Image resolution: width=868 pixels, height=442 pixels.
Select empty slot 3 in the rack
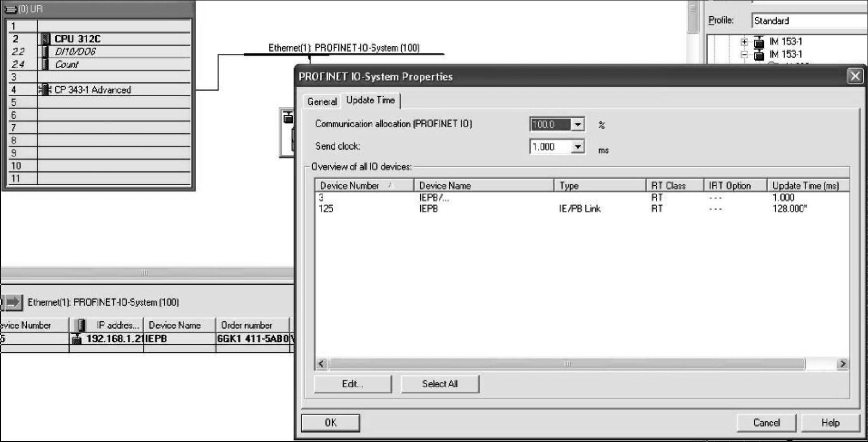pyautogui.click(x=99, y=77)
